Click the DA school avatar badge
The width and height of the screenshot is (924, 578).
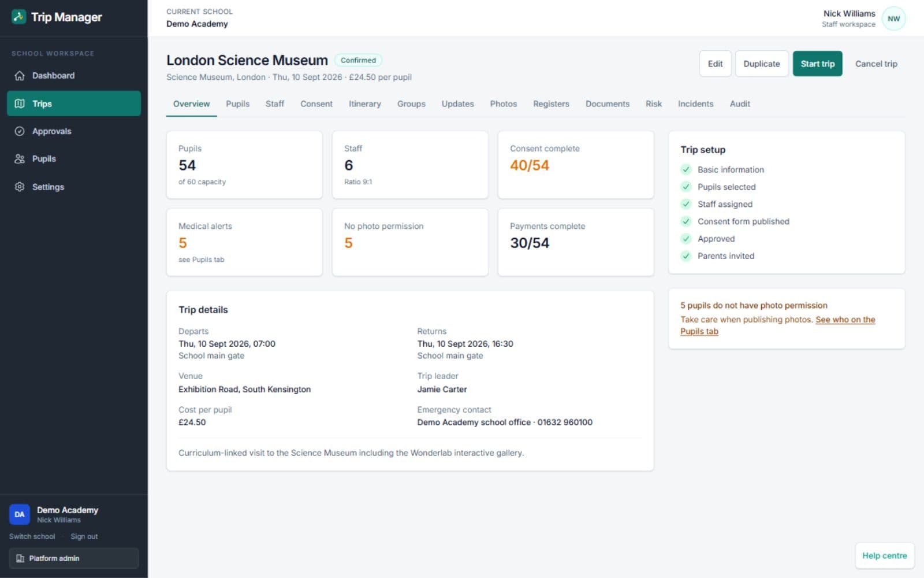coord(20,514)
